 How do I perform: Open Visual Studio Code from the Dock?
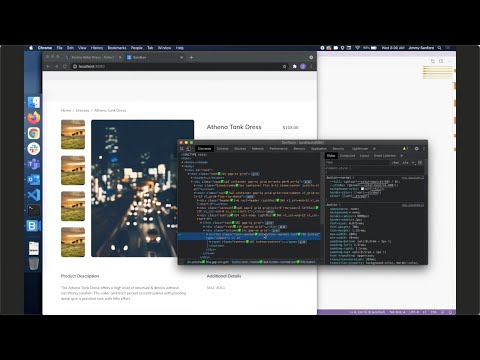tap(34, 195)
